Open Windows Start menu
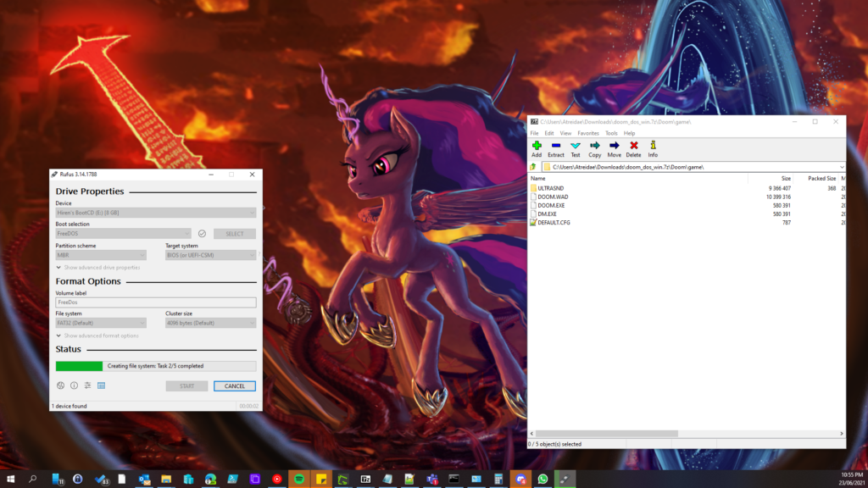Image resolution: width=868 pixels, height=488 pixels. [x=10, y=480]
